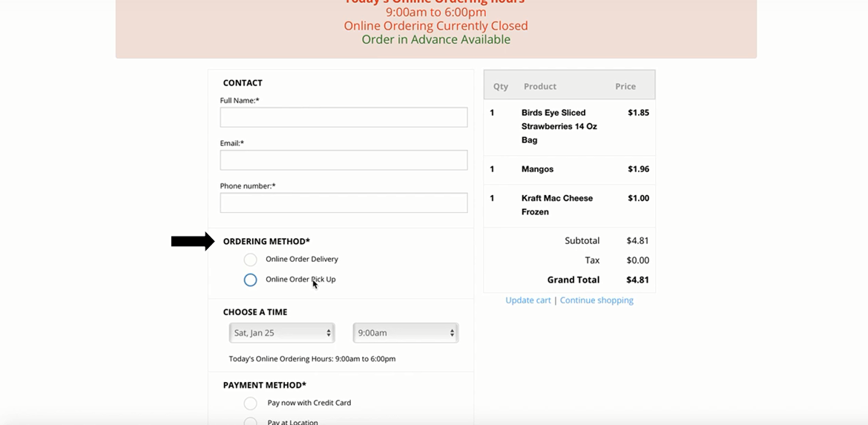Click the Product column header
Image resolution: width=868 pixels, height=425 pixels.
540,86
